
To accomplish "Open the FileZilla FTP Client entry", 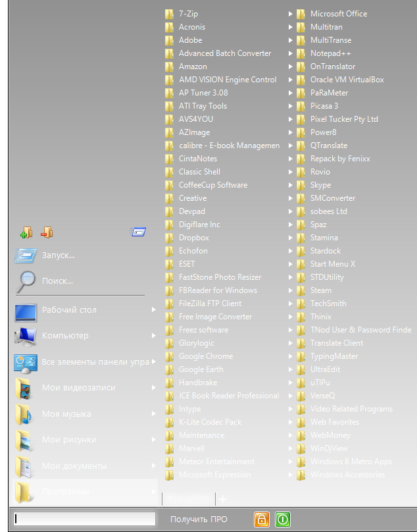I will pos(210,304).
